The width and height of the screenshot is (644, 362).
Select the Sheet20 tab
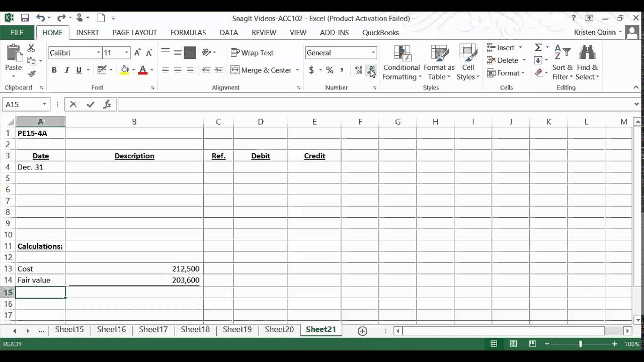click(x=279, y=329)
